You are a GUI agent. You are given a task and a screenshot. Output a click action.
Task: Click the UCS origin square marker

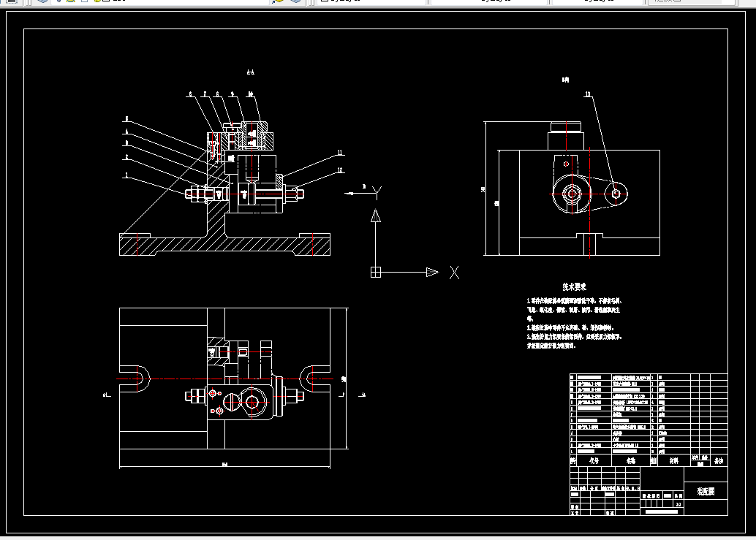pyautogui.click(x=376, y=272)
